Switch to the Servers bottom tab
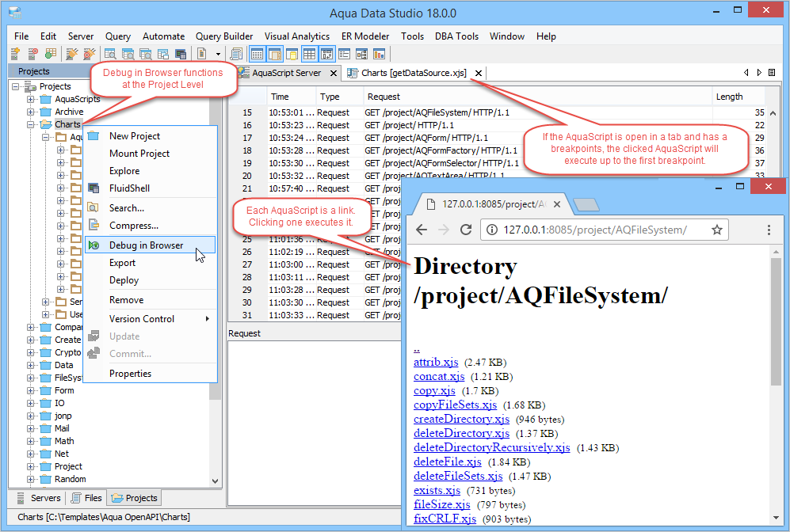Screen dimensions: 790x532 coord(39,498)
